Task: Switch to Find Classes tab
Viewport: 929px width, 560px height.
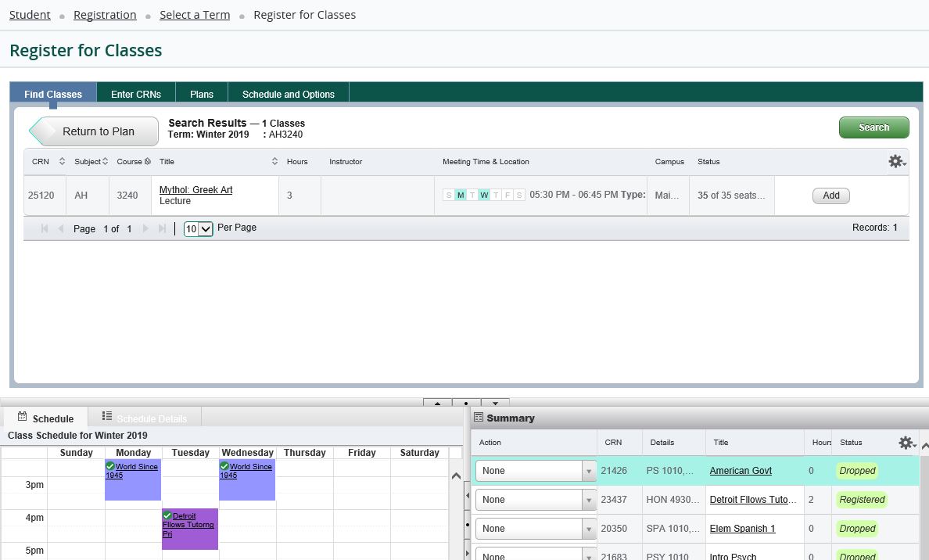Action: point(53,94)
